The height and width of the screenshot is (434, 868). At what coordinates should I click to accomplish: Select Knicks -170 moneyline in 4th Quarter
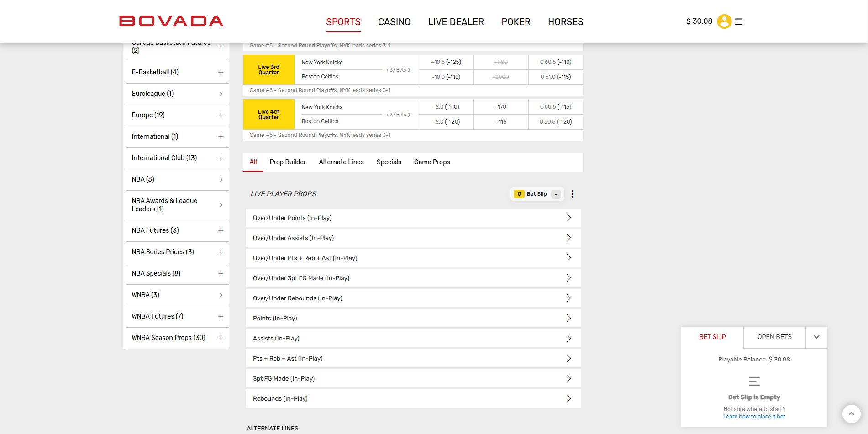pyautogui.click(x=501, y=107)
